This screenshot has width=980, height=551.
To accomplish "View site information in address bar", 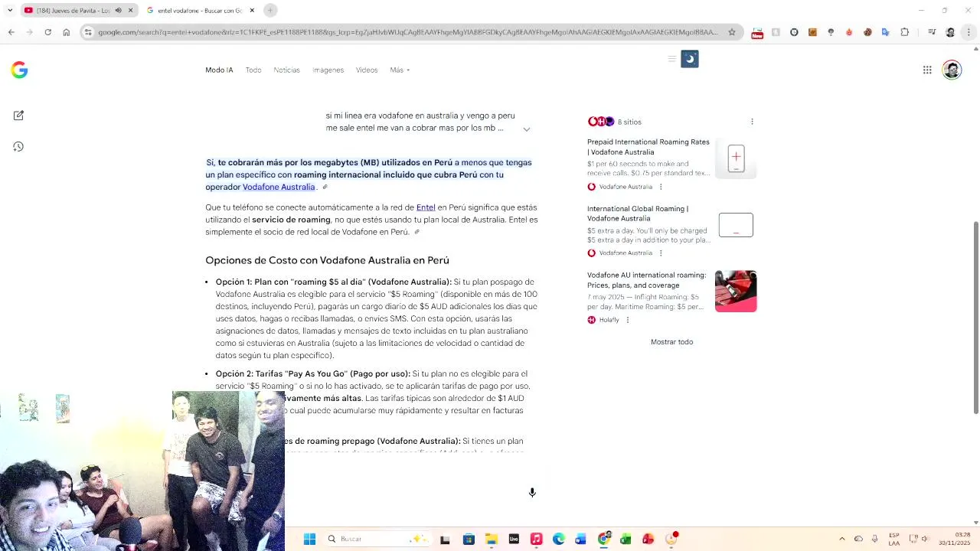I will coord(88,32).
